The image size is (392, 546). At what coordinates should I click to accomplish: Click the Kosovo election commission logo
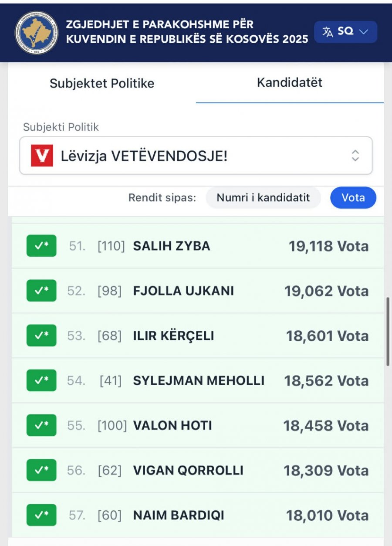(x=36, y=32)
